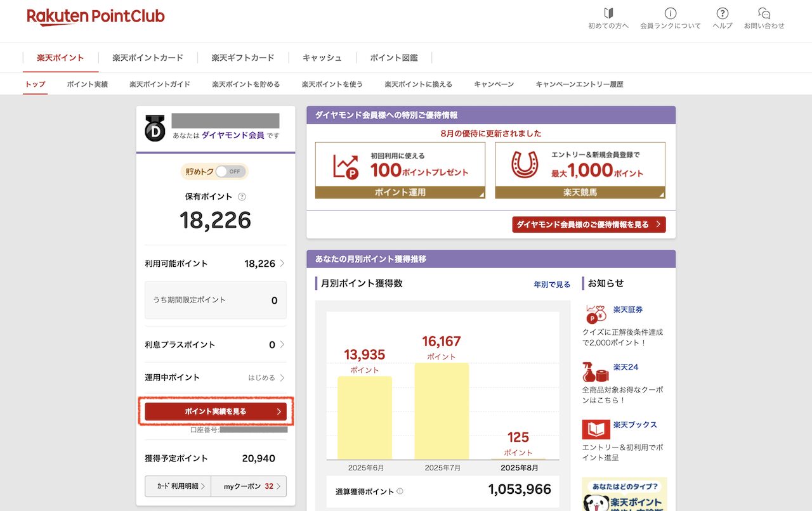The image size is (812, 511).
Task: Click the Diamond member D medal icon
Action: click(155, 128)
